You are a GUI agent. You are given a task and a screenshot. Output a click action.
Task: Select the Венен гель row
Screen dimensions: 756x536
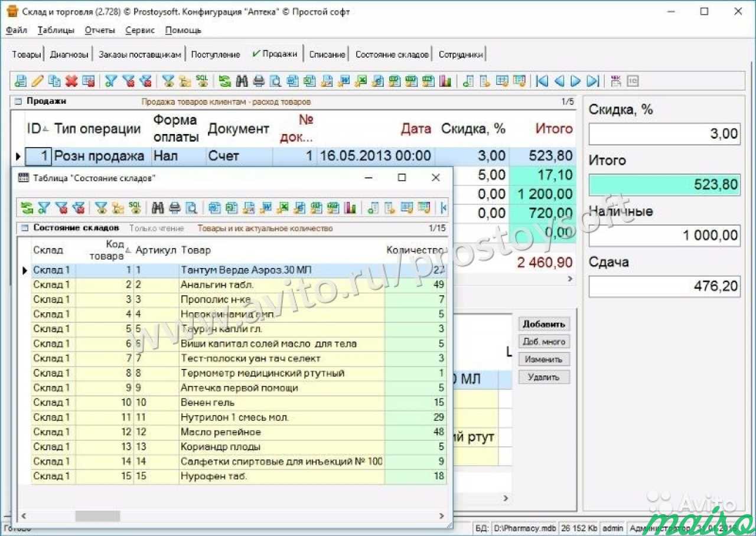click(239, 403)
